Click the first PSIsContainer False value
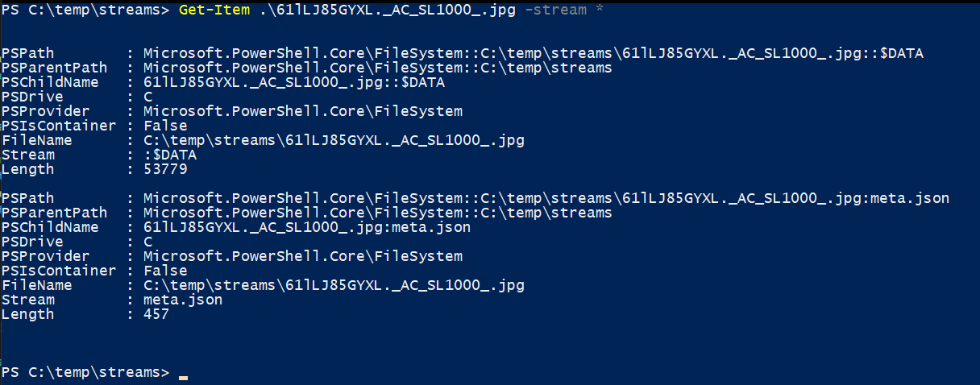This screenshot has height=385, width=980. 164,126
